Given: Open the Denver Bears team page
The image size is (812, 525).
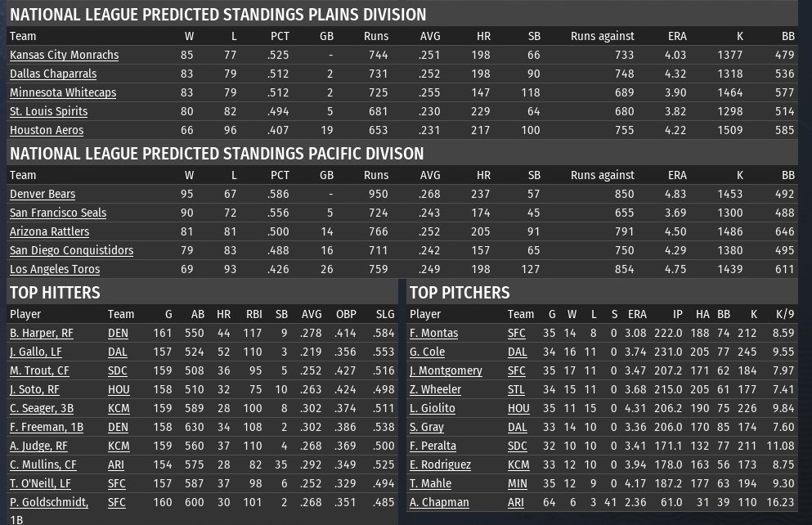Looking at the screenshot, I should [x=43, y=194].
